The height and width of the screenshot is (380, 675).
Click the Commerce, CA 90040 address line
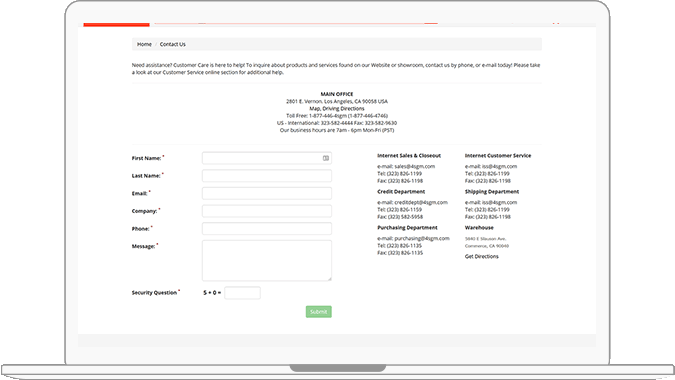tap(487, 246)
